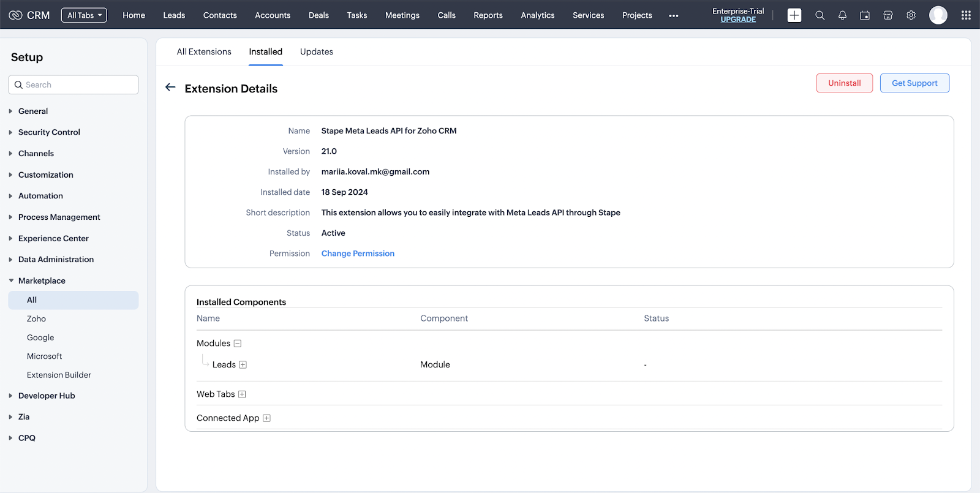Expand the Connected App component group
Image resolution: width=980 pixels, height=493 pixels.
(x=266, y=418)
